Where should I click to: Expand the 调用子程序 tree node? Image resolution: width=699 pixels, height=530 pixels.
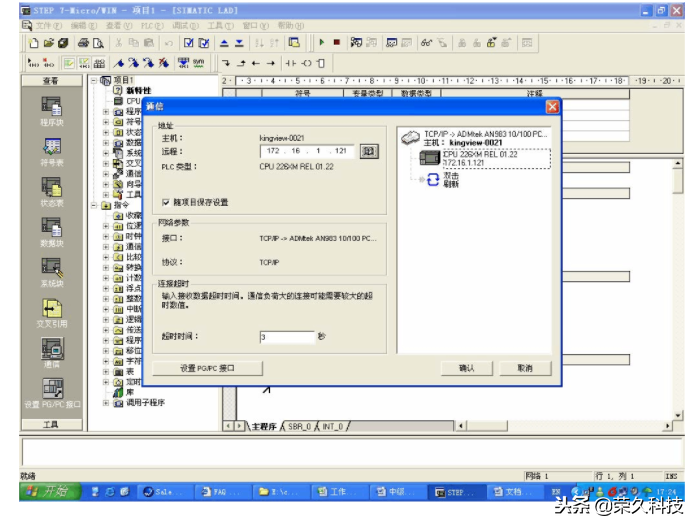106,403
